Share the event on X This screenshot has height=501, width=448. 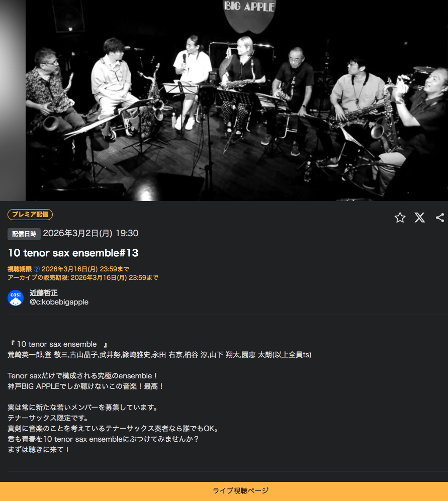419,218
